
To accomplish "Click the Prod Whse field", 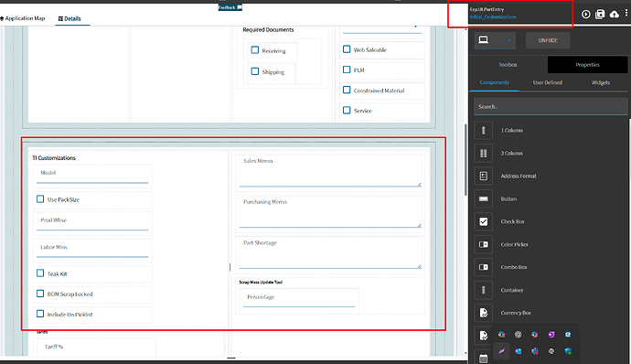I will point(92,223).
